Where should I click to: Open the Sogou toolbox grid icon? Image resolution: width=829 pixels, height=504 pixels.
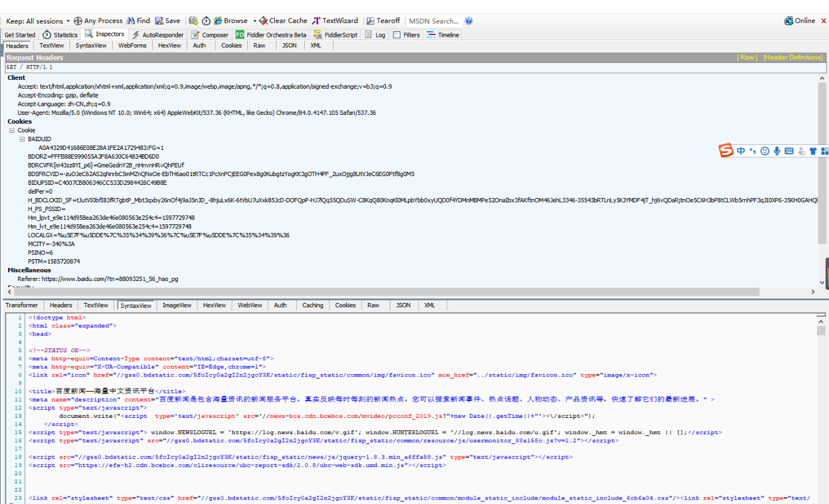click(825, 151)
